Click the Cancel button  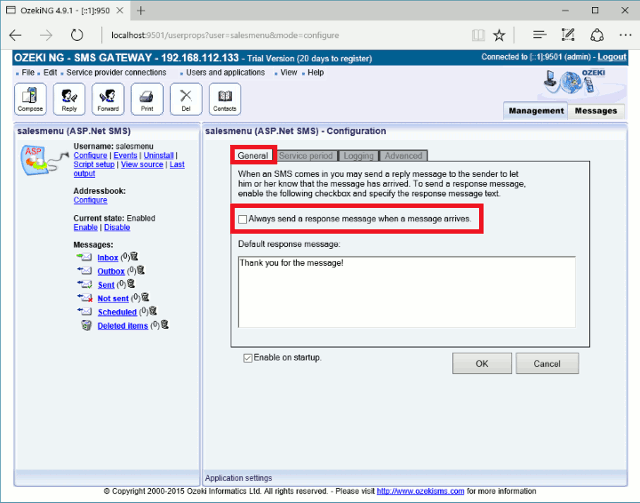pyautogui.click(x=547, y=363)
